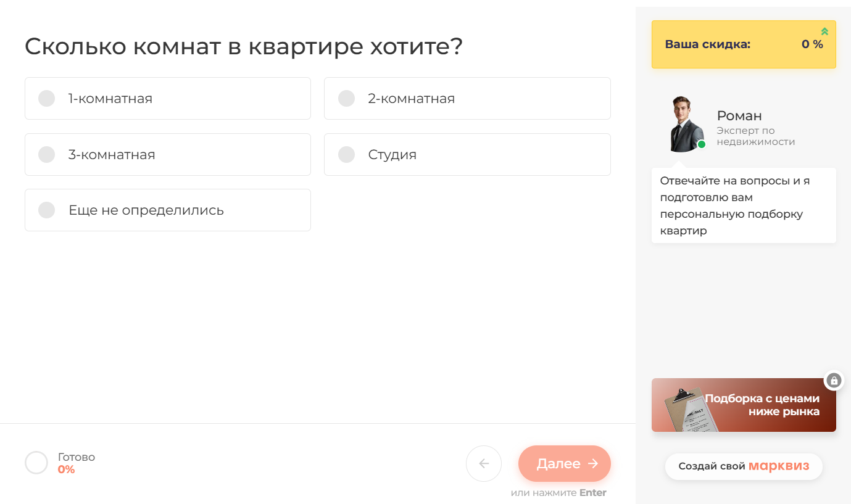The width and height of the screenshot is (851, 504).
Task: Select the Студия radio option
Action: pyautogui.click(x=467, y=154)
